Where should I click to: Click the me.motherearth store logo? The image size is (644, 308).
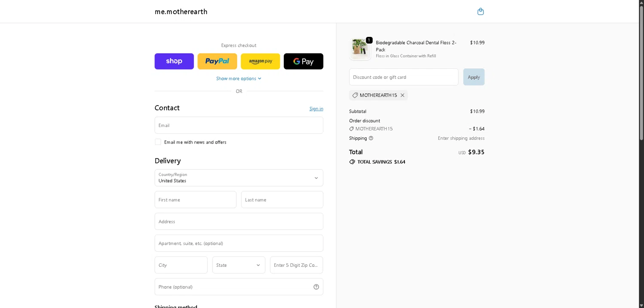[x=181, y=12]
